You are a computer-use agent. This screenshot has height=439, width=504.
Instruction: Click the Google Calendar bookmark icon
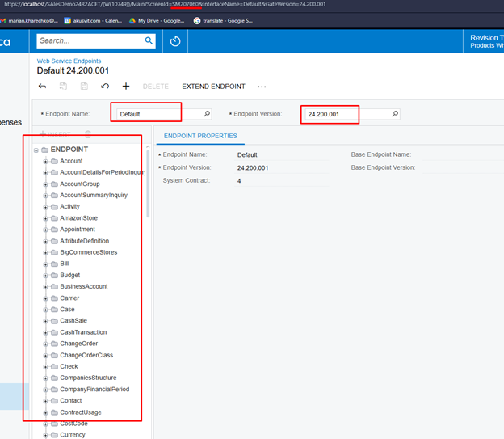coord(67,20)
